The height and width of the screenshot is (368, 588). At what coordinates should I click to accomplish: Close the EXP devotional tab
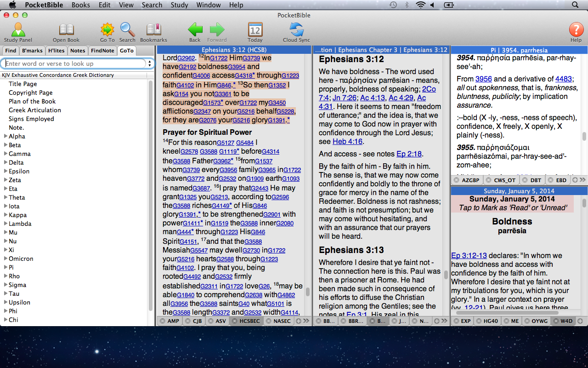tap(456, 321)
